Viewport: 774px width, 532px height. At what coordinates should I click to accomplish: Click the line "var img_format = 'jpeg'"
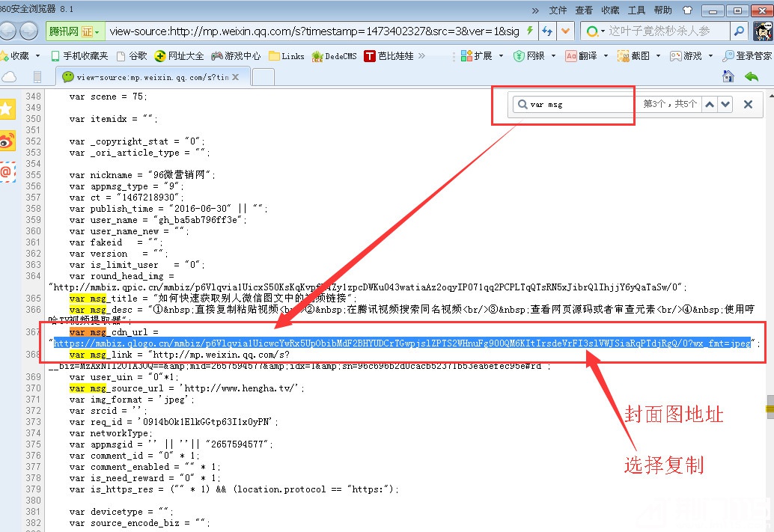(132, 400)
